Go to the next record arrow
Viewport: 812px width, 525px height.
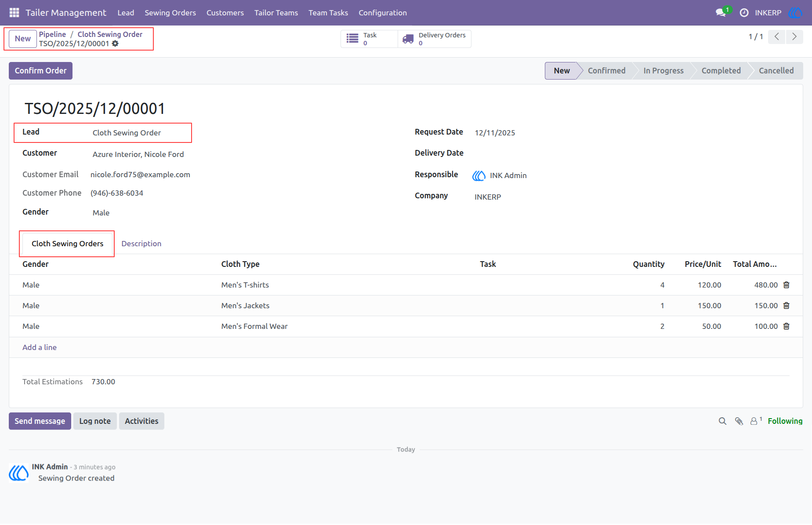point(794,36)
